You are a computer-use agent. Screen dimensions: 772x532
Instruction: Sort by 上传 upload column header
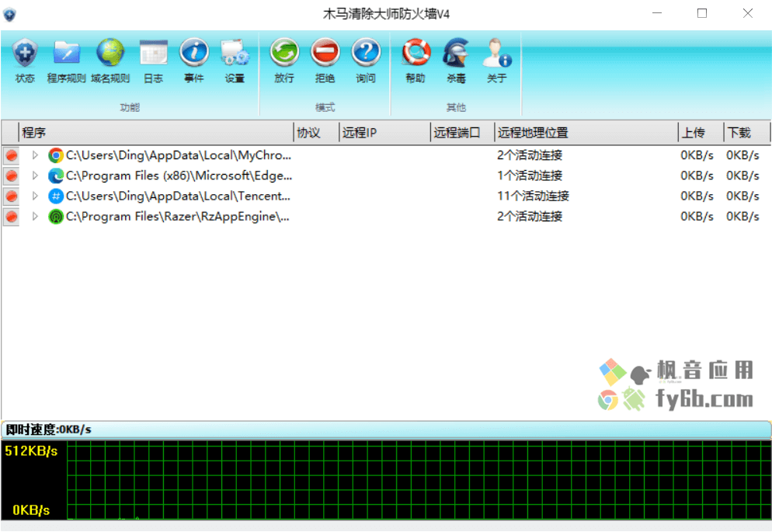pos(701,132)
